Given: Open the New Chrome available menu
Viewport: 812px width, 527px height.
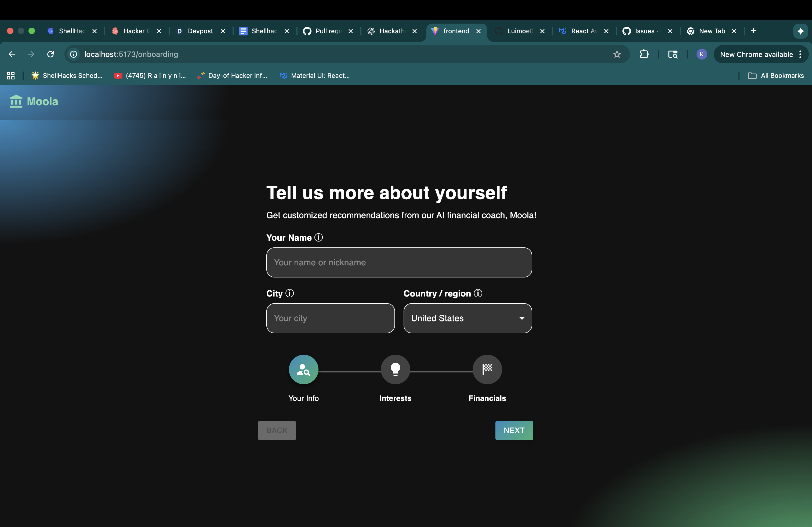Looking at the screenshot, I should 761,54.
